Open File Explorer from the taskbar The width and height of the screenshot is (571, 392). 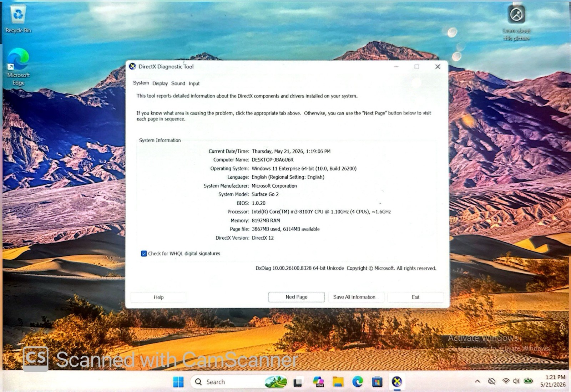point(338,382)
